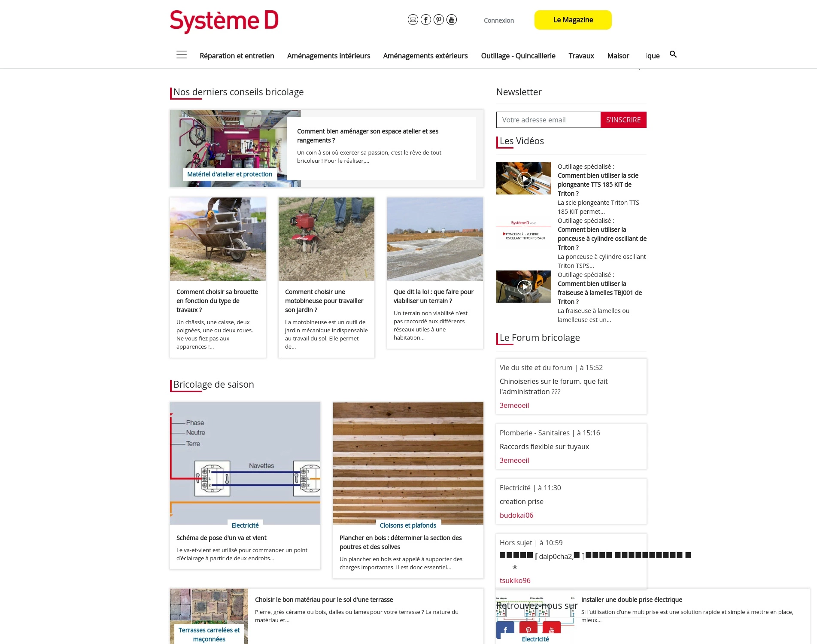Click the Le Forum bricolage heading
817x644 pixels.
click(x=540, y=338)
